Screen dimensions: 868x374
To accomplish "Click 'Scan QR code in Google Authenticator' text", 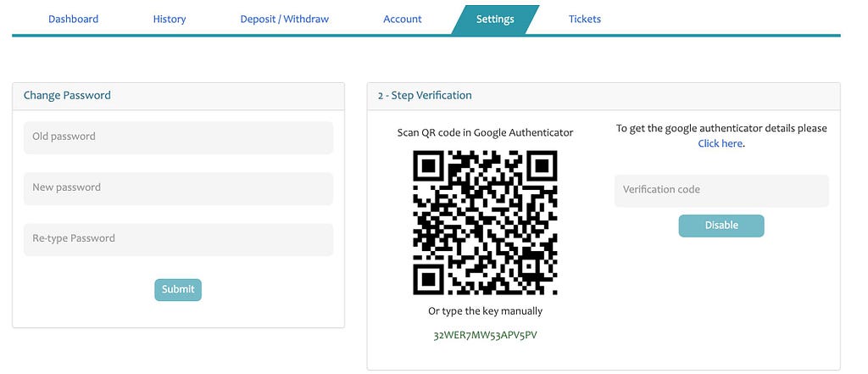I will [485, 133].
